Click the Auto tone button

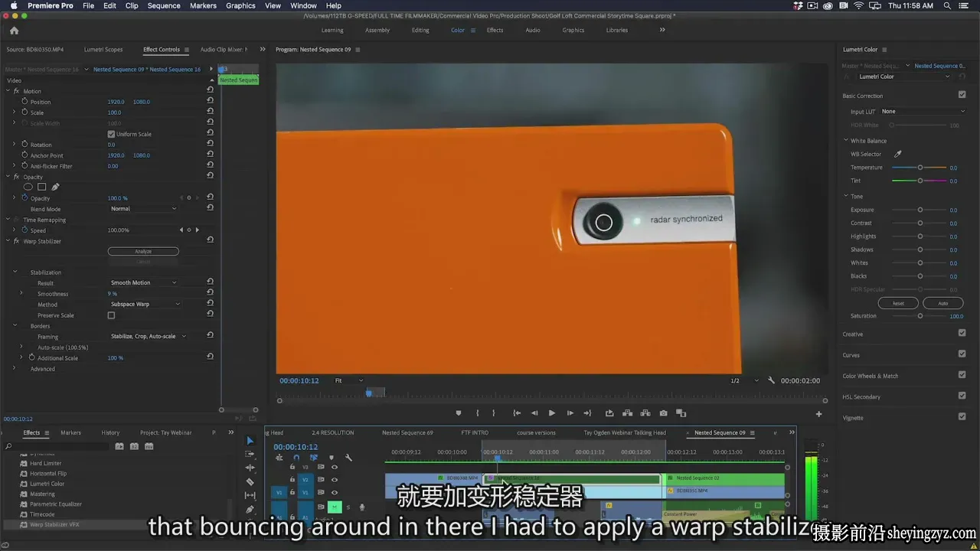942,303
